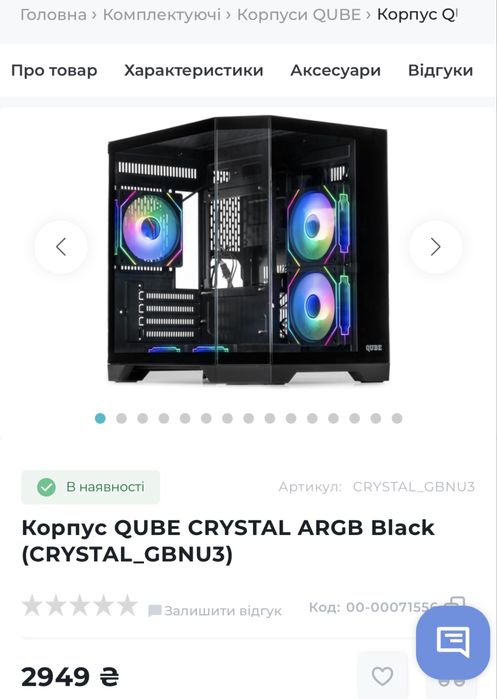
Task: Open the QUBE case main product image
Action: pos(248,250)
